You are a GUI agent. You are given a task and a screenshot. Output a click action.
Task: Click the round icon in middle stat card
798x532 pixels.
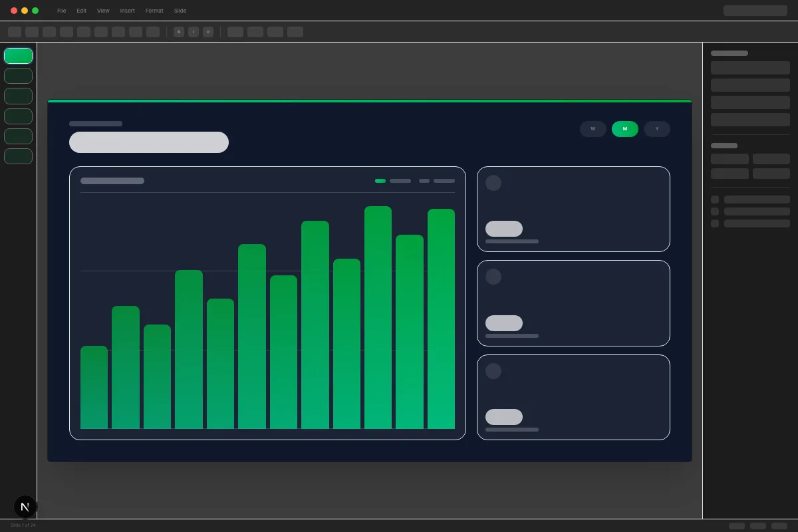(x=493, y=277)
